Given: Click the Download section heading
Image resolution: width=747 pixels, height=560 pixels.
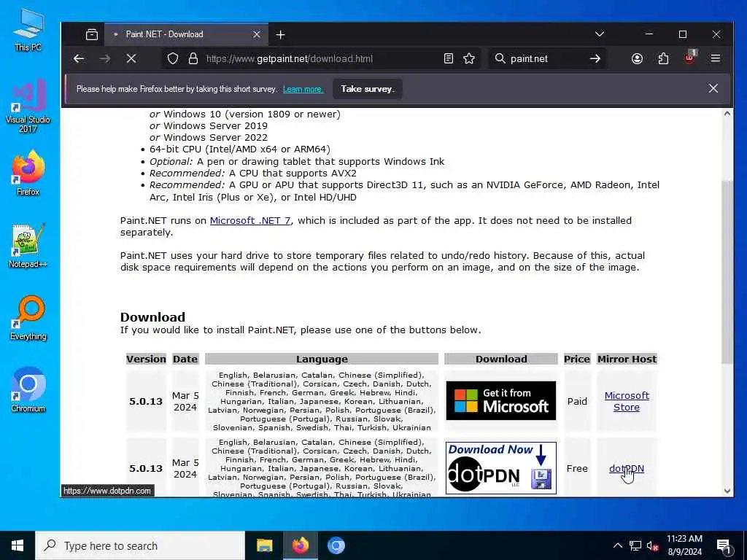Looking at the screenshot, I should pos(152,317).
